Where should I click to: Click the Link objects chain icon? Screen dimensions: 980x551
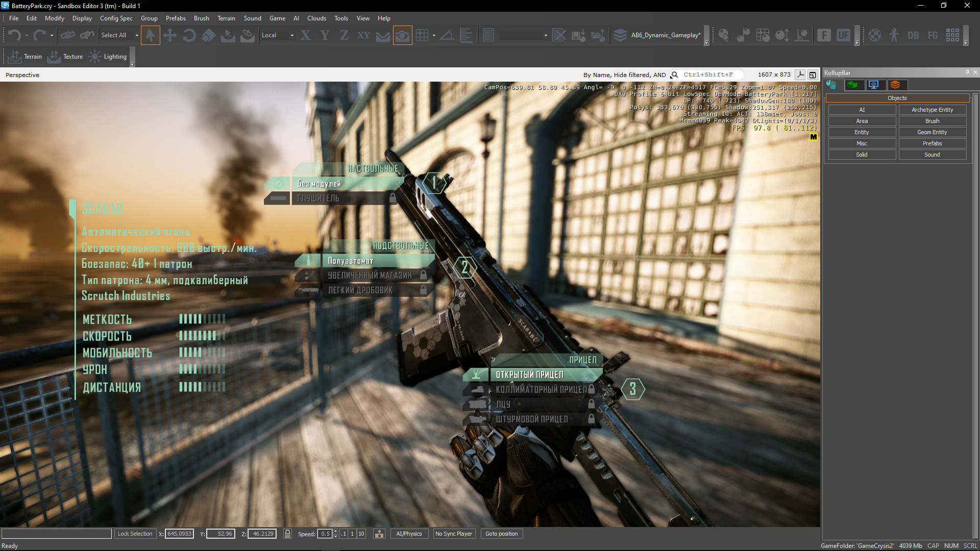pos(67,35)
